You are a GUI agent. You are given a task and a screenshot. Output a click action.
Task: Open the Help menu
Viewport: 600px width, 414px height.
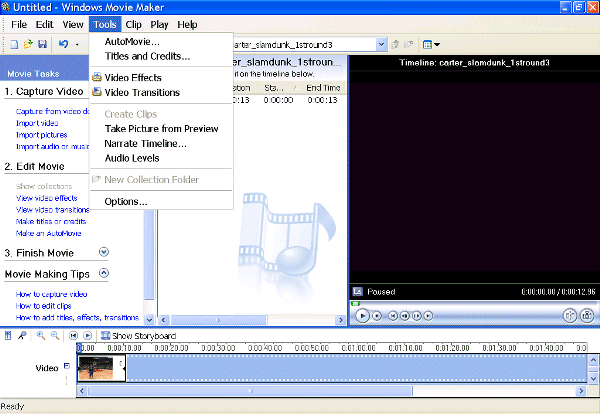pyautogui.click(x=187, y=24)
